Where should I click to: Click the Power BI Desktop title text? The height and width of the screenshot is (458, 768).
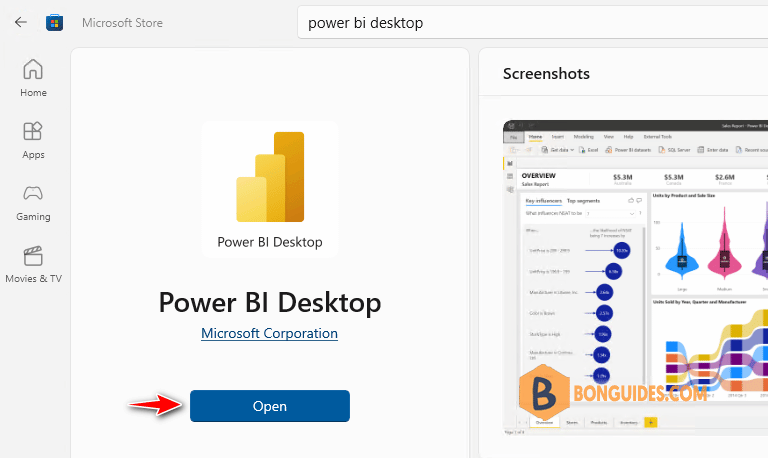pos(270,302)
